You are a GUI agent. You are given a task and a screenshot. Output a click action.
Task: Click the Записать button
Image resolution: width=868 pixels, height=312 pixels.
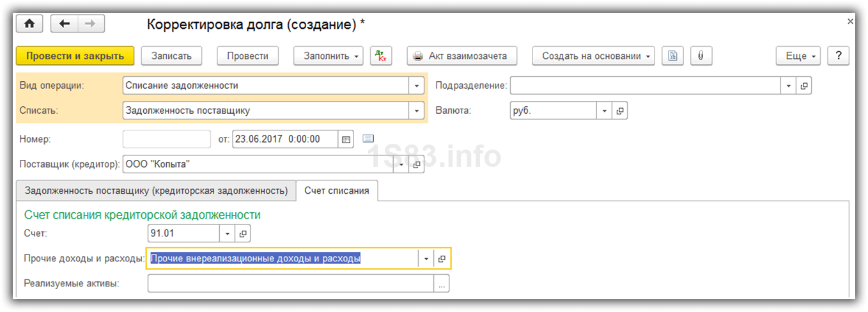point(171,56)
